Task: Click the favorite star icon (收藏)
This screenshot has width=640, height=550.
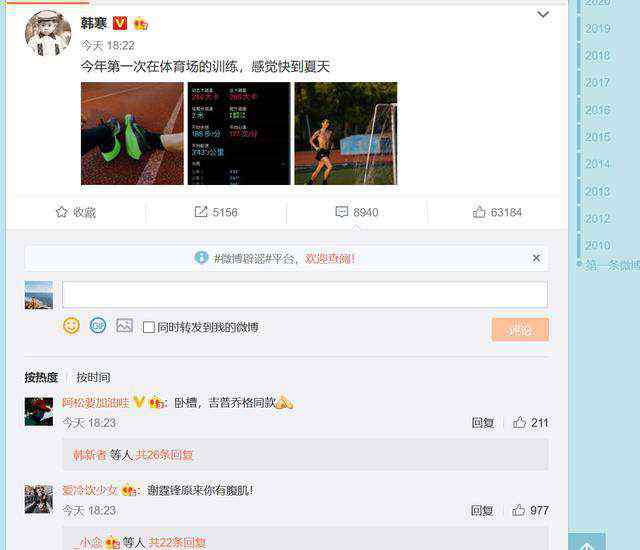Action: pos(62,212)
